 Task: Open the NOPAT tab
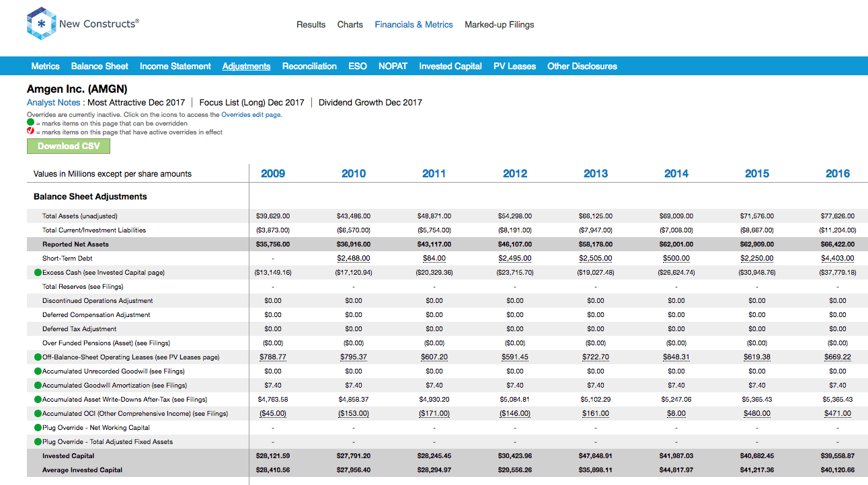coord(393,67)
